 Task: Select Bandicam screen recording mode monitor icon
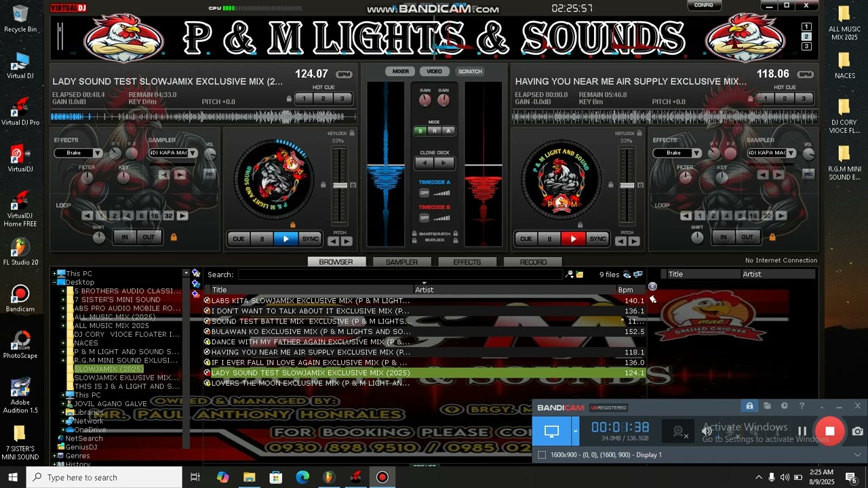(x=551, y=431)
